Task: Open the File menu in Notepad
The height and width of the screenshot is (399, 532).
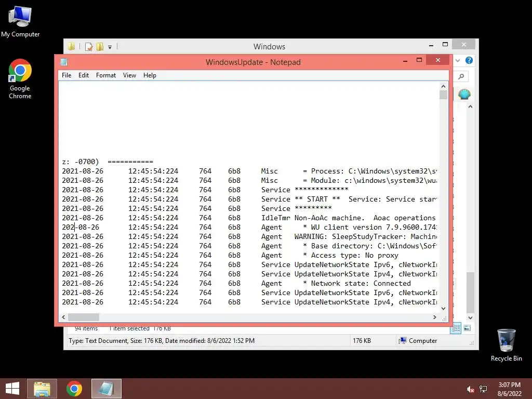Action: 66,75
